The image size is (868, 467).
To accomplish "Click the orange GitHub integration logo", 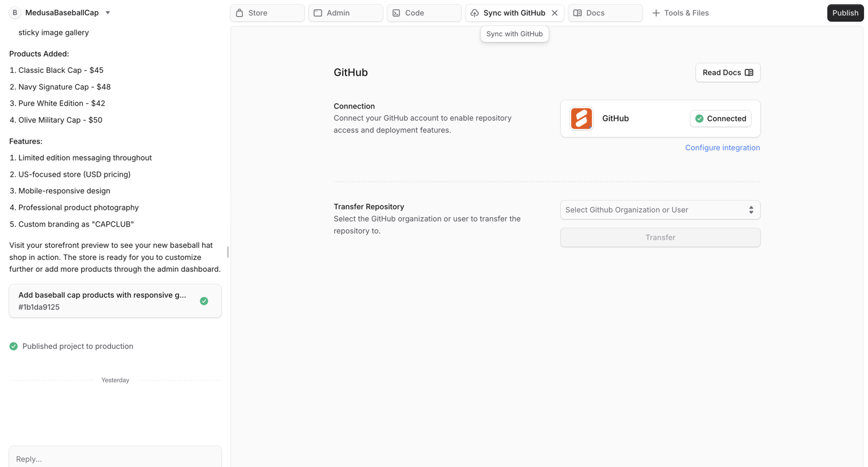I will pos(581,119).
